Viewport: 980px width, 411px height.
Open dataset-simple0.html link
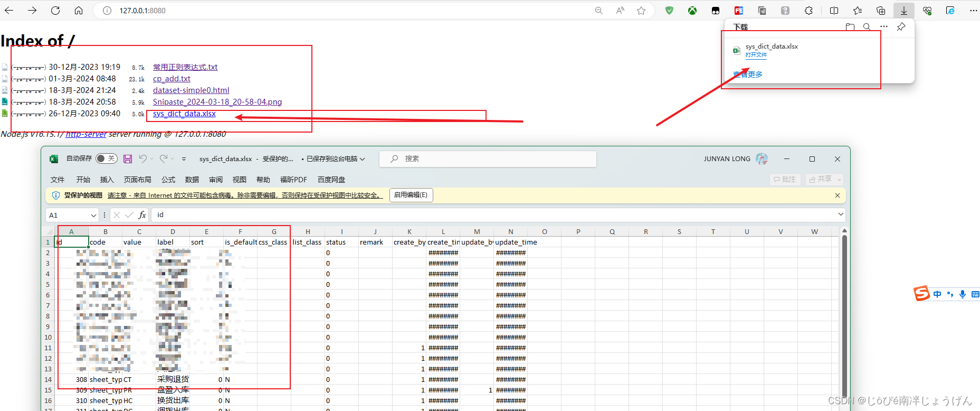(191, 90)
